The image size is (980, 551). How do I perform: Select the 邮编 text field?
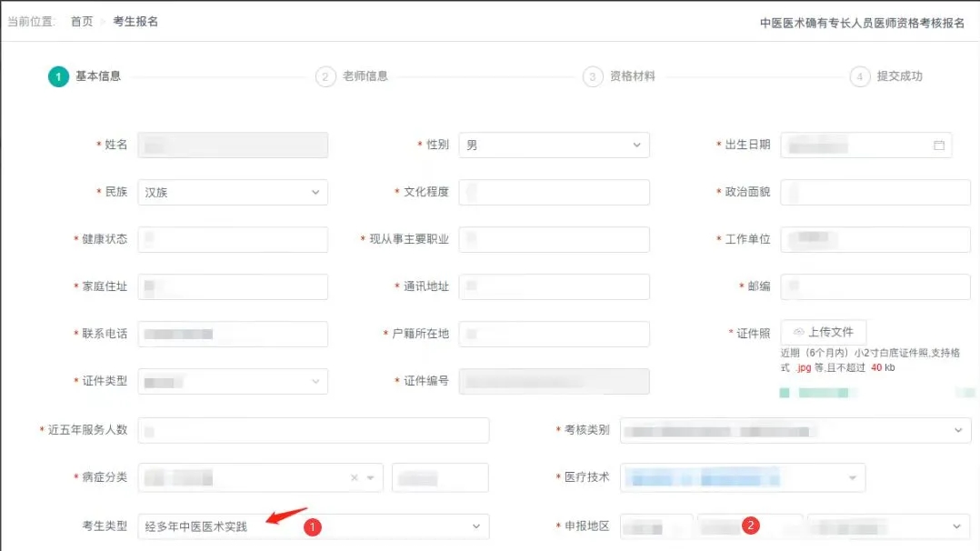click(x=875, y=287)
